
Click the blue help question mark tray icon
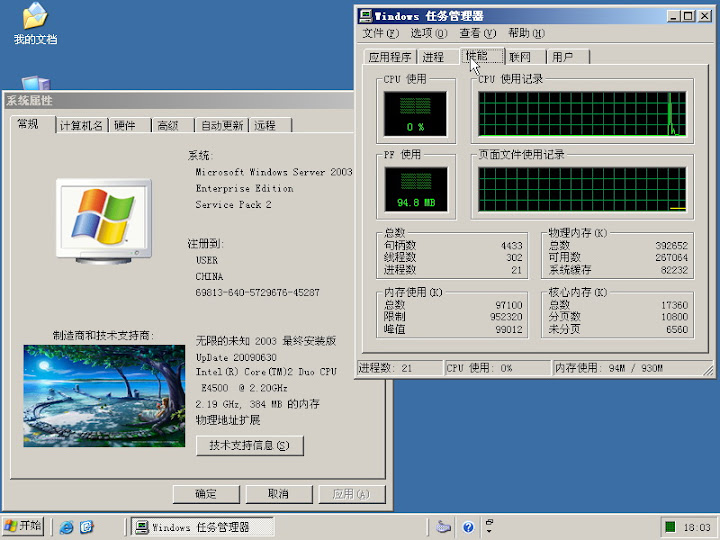(468, 527)
